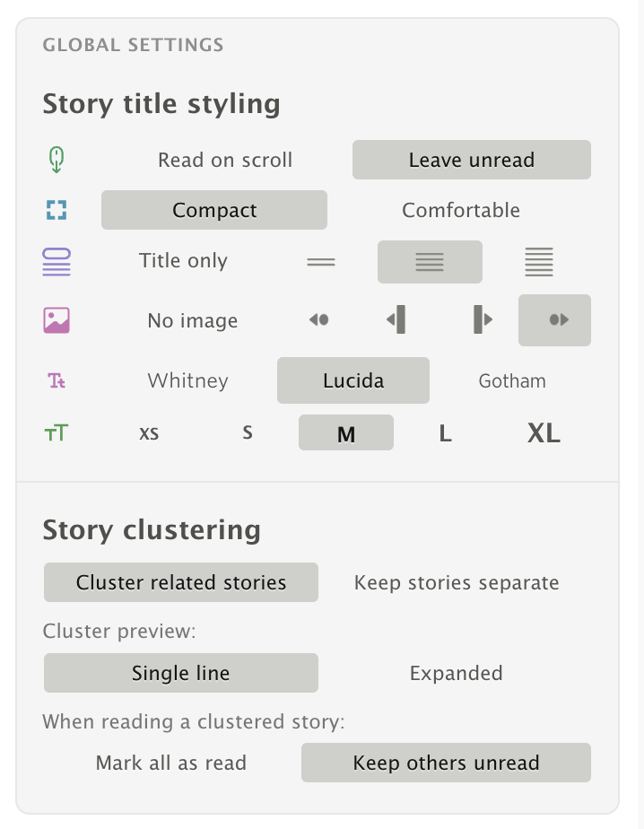Set font size to XL

click(544, 432)
